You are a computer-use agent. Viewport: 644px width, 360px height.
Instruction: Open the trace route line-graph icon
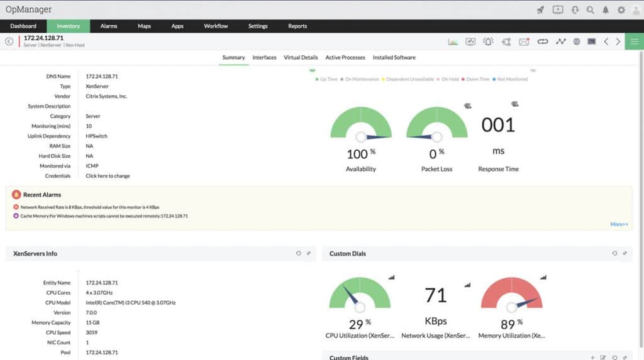click(560, 41)
